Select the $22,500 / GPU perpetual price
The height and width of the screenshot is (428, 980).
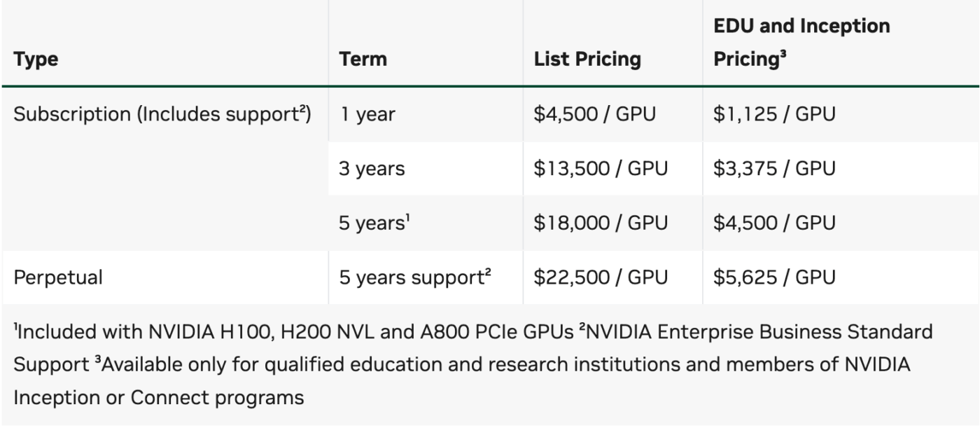click(x=601, y=277)
